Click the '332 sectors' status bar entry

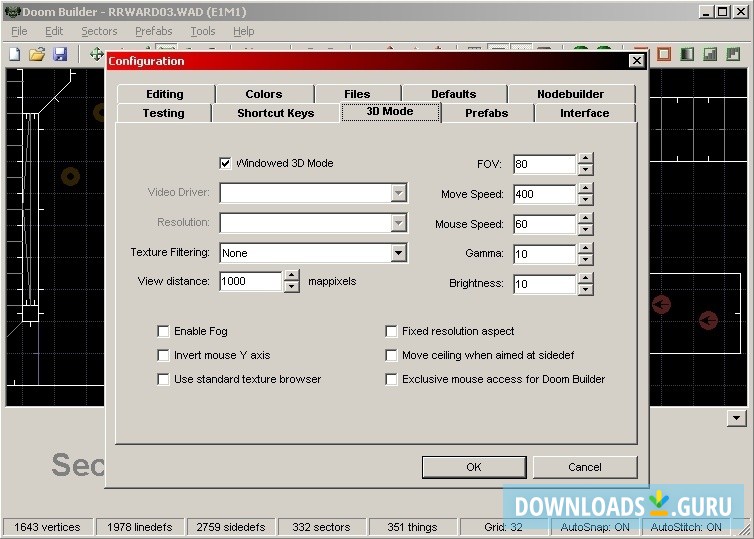(x=321, y=527)
